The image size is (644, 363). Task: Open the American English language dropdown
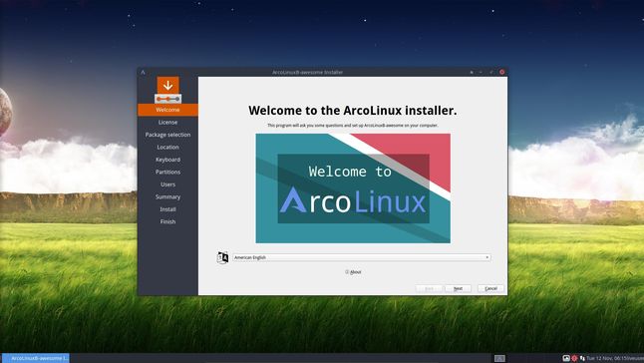tap(362, 257)
